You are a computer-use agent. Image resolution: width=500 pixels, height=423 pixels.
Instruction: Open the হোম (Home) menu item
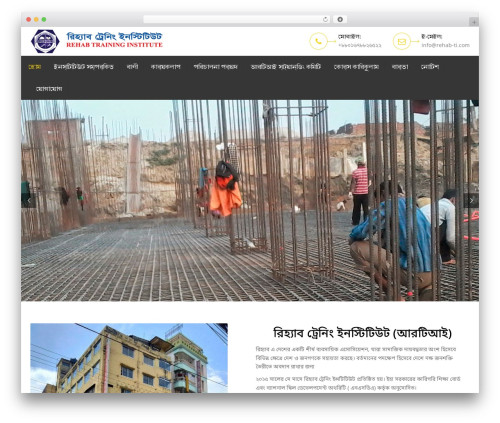tap(35, 67)
